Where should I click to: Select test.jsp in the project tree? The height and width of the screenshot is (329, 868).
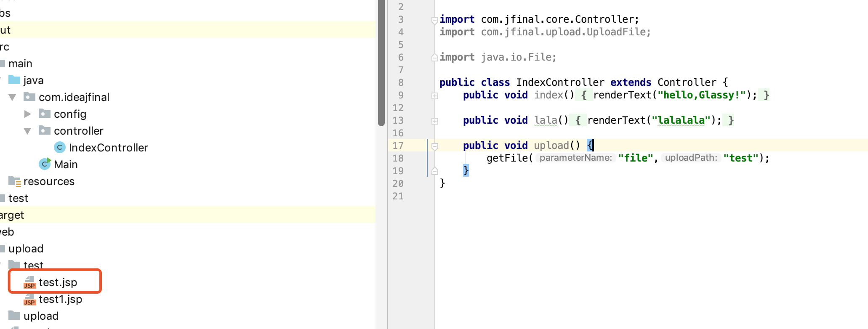point(58,282)
